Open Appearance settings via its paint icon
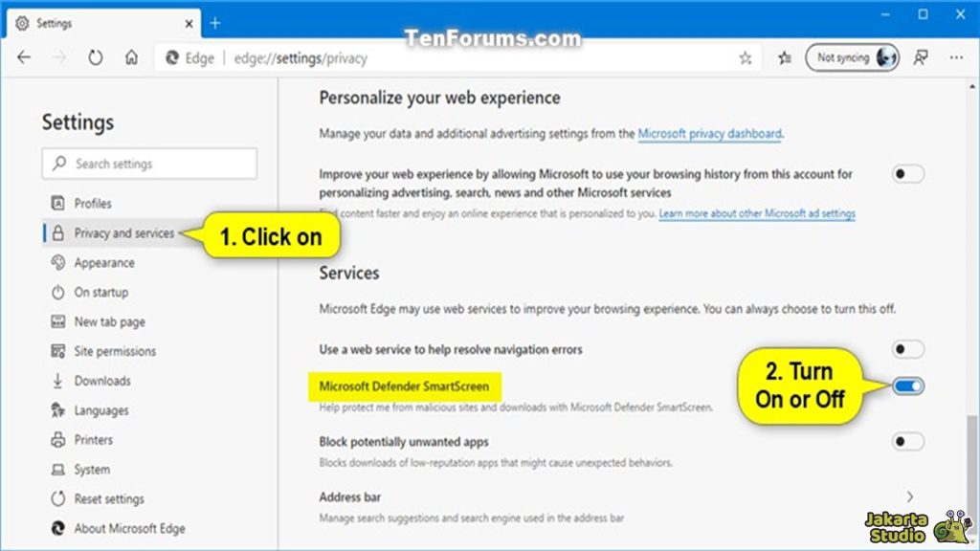The width and height of the screenshot is (980, 551). tap(56, 263)
